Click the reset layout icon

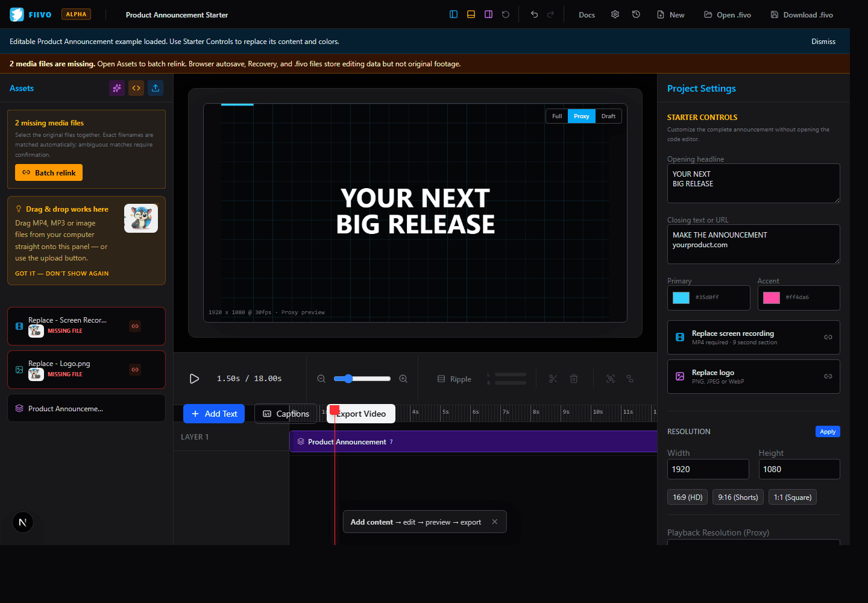pyautogui.click(x=506, y=14)
